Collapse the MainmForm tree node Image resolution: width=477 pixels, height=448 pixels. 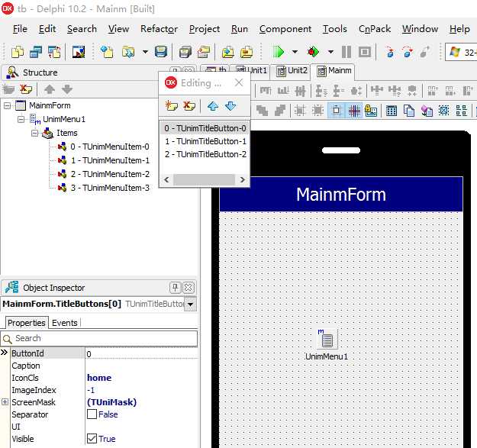point(8,105)
